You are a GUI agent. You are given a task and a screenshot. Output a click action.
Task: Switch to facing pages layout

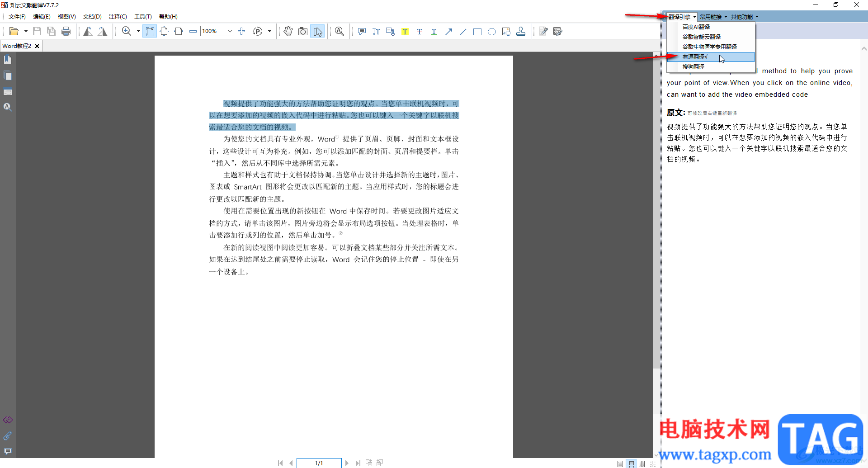(642, 463)
